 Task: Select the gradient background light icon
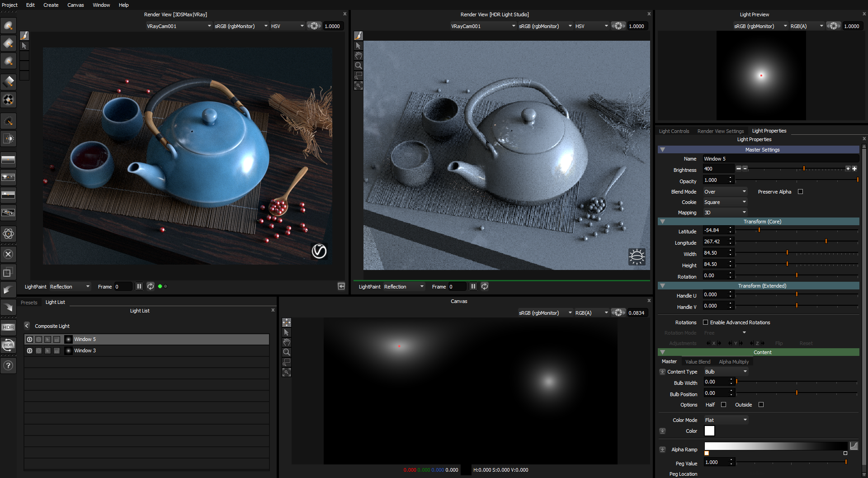pyautogui.click(x=8, y=159)
